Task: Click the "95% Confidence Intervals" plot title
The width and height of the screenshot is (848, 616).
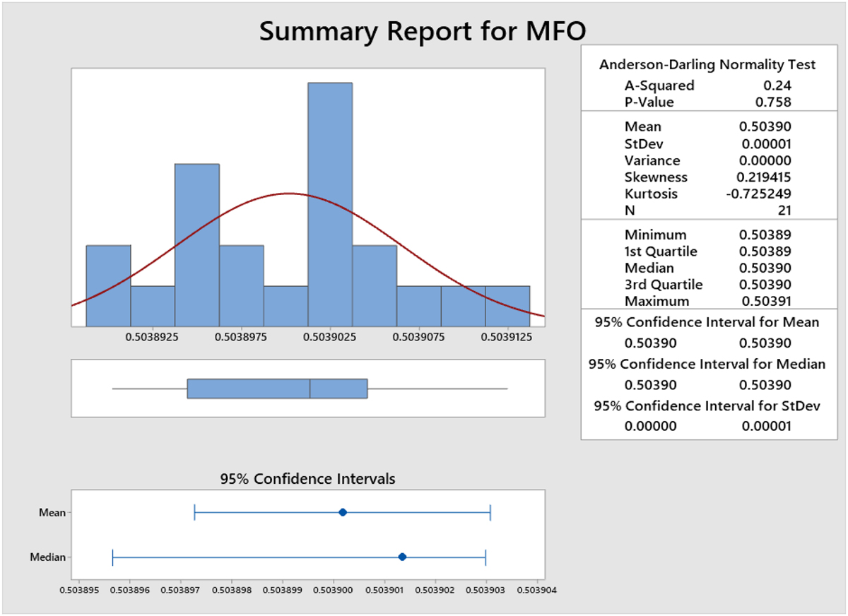Action: (308, 479)
